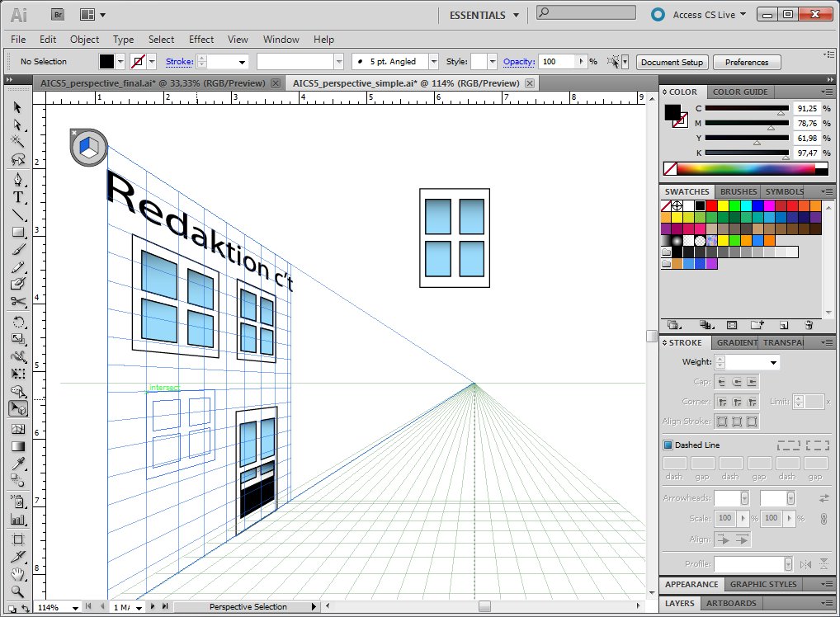The image size is (840, 617).
Task: Toggle the stroke link scale proportions icon
Action: 823,519
